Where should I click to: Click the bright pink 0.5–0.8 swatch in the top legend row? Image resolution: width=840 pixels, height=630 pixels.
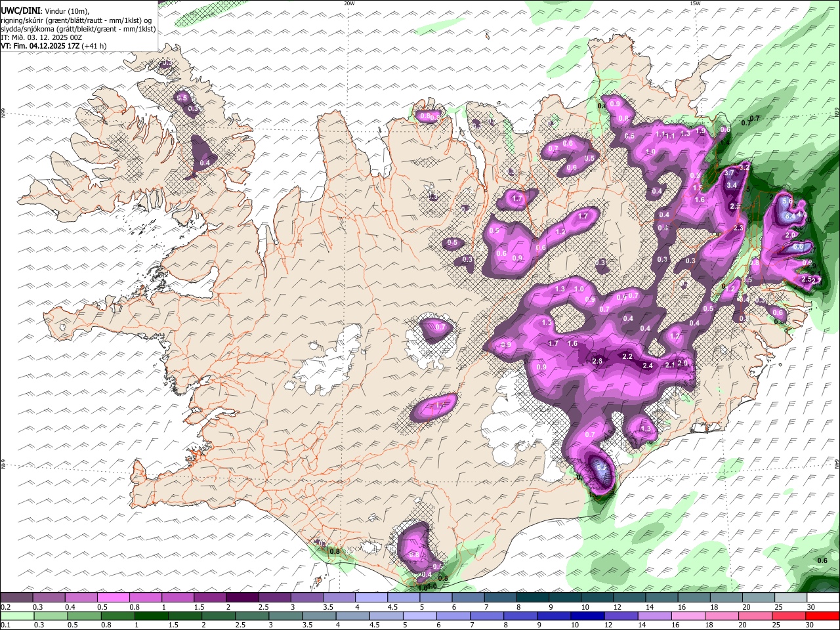tap(114, 598)
